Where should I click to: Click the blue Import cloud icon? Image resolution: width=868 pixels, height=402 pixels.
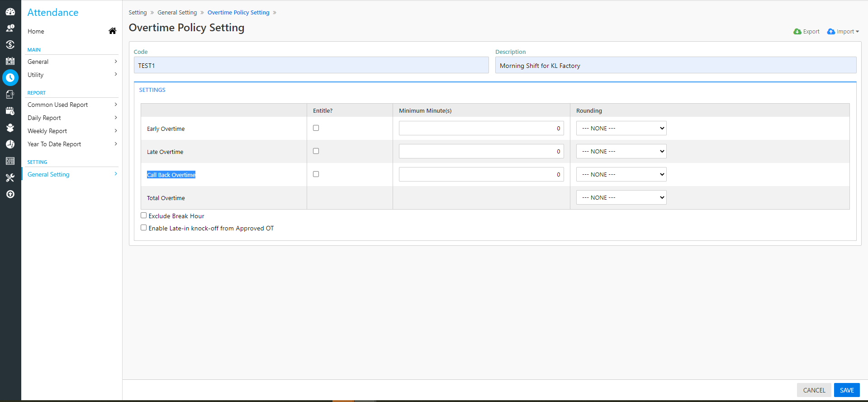point(831,32)
